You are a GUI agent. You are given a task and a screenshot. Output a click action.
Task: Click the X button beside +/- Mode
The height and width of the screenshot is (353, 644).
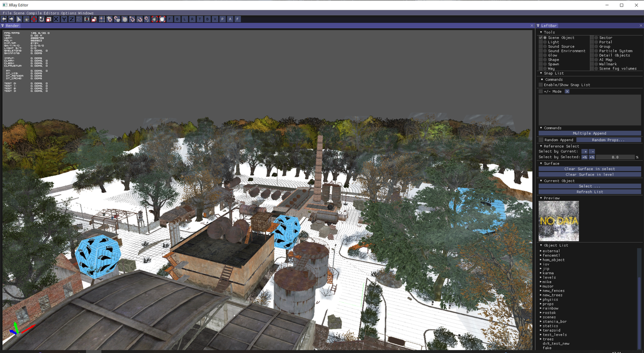567,92
